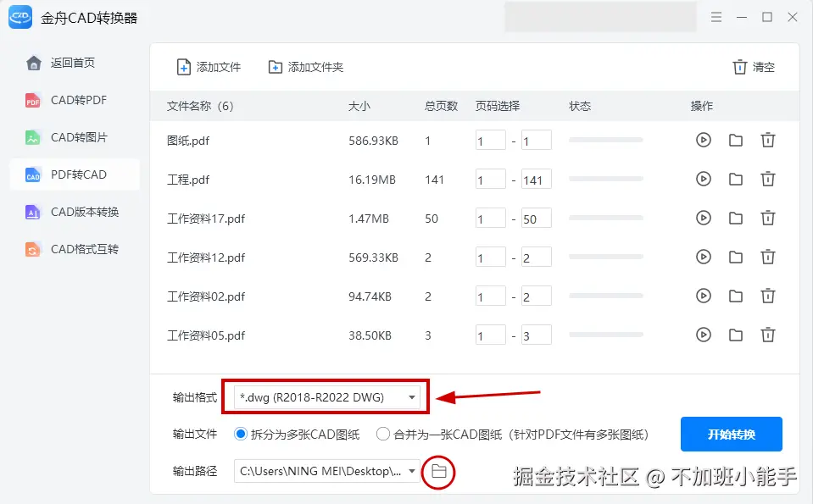Start converting 图纸.pdf with its play icon
The width and height of the screenshot is (813, 504).
click(703, 140)
